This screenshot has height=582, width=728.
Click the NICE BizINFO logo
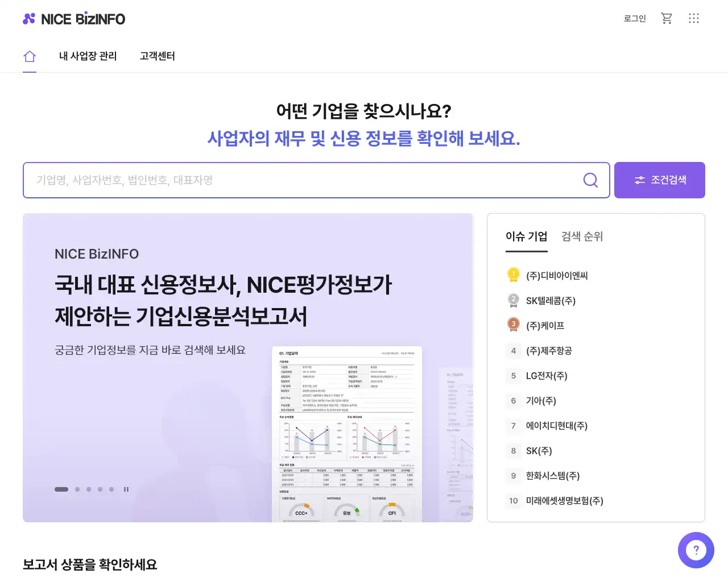click(x=74, y=19)
